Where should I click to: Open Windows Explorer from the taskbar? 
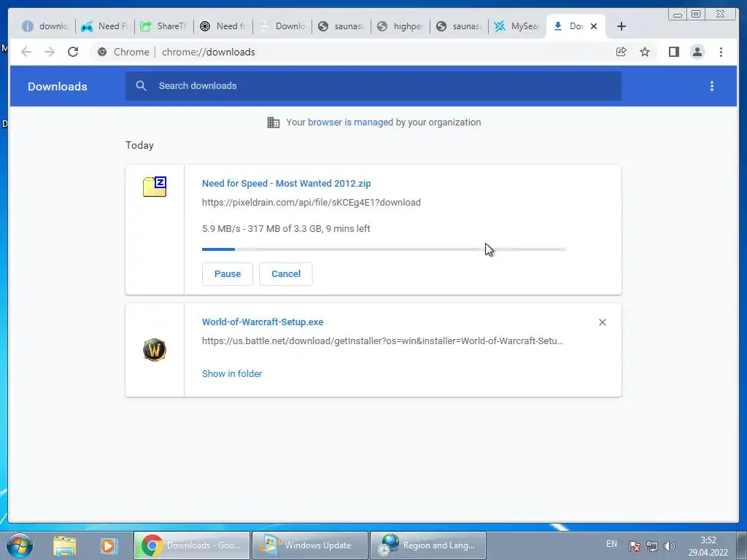pos(64,545)
